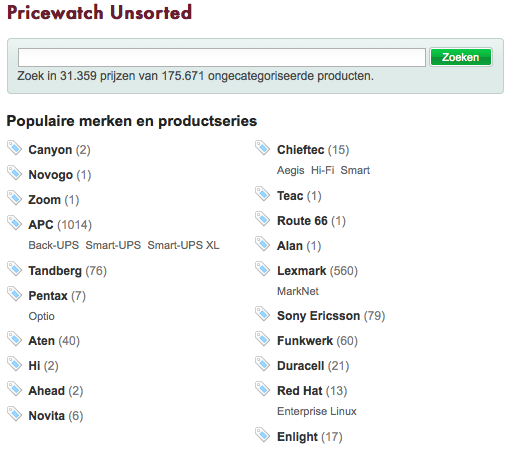Open the Sony Ericsson brand link
The image size is (513, 468).
(318, 316)
